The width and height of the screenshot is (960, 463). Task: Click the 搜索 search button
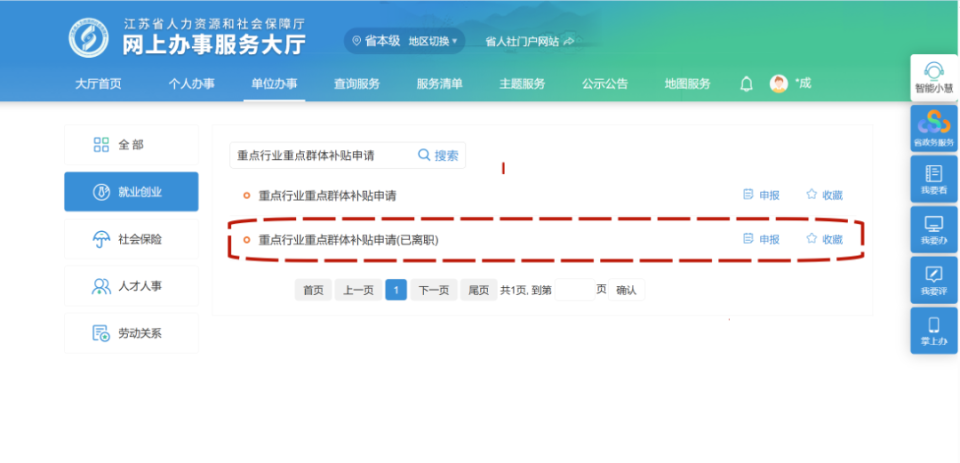(x=438, y=156)
